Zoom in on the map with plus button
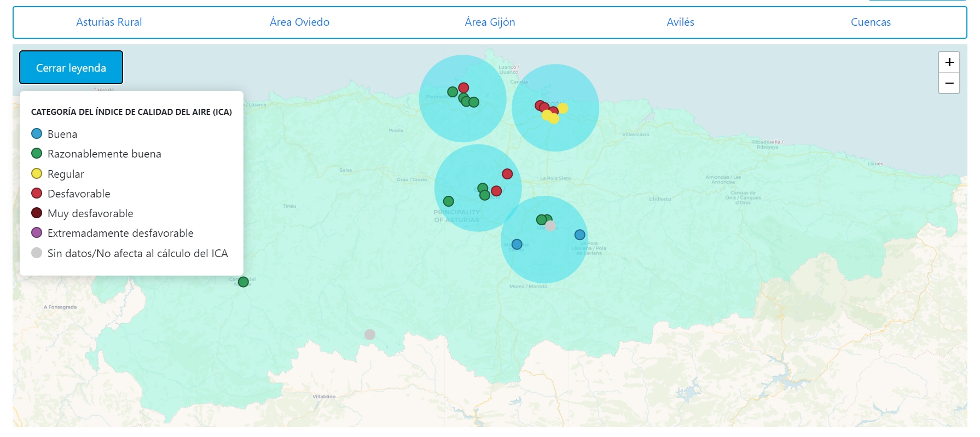The height and width of the screenshot is (437, 980). (949, 62)
